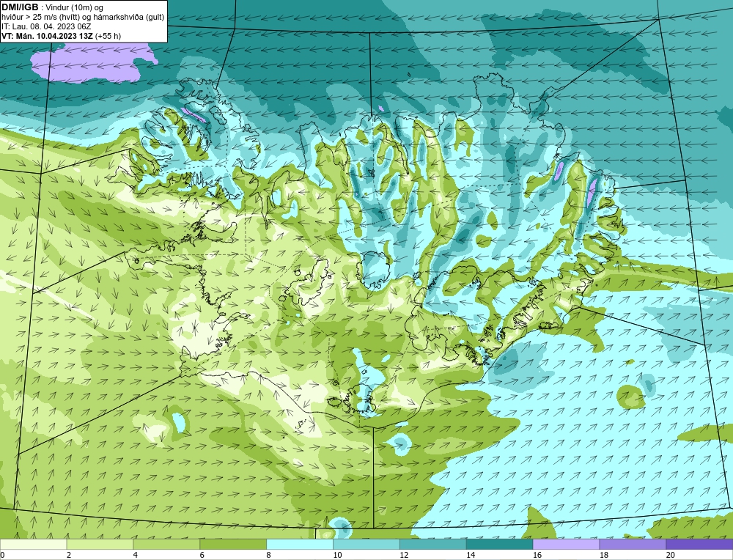Click the 4–6 m/s legend color swatch
This screenshot has height=560, width=733.
[x=166, y=544]
